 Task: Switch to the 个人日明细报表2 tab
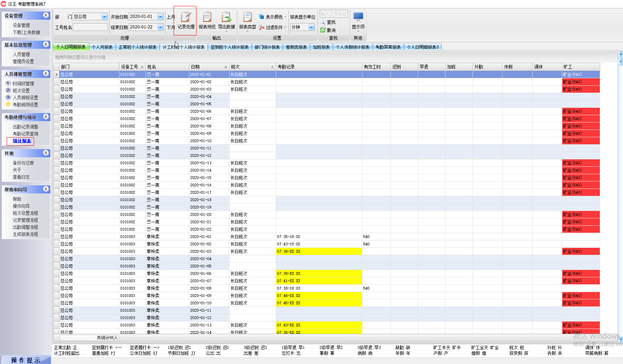(x=423, y=47)
